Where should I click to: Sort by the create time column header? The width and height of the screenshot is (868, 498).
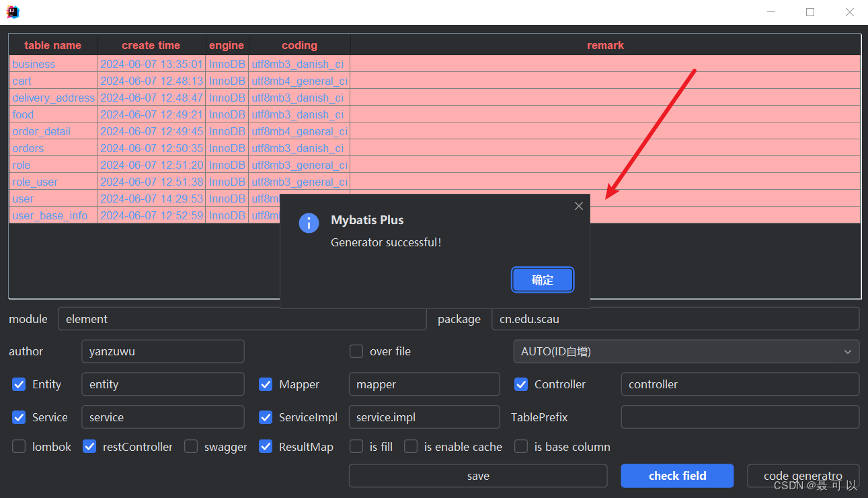(x=151, y=46)
